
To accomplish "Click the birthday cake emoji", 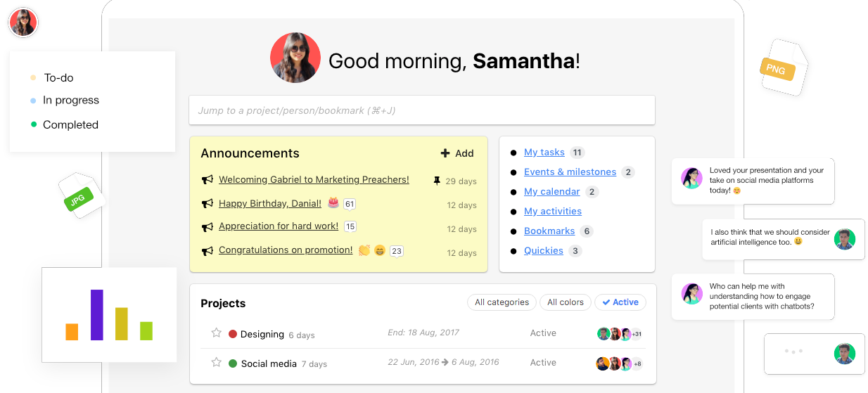I will [x=333, y=203].
